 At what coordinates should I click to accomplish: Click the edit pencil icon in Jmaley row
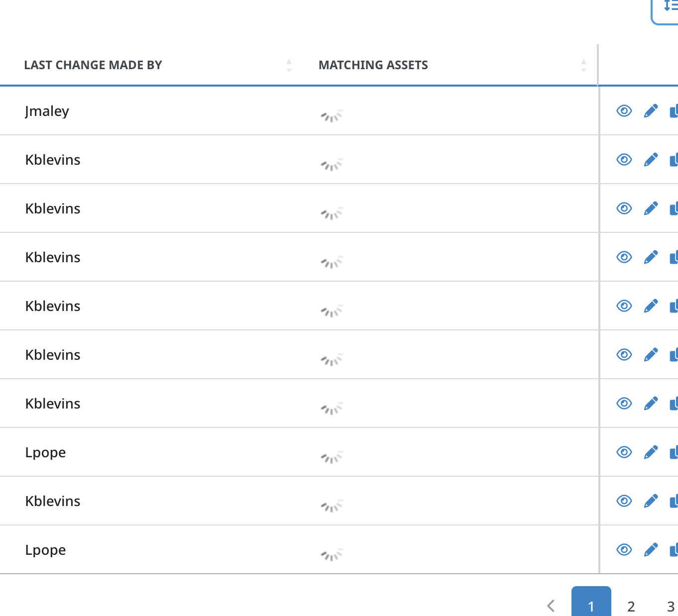pos(651,110)
